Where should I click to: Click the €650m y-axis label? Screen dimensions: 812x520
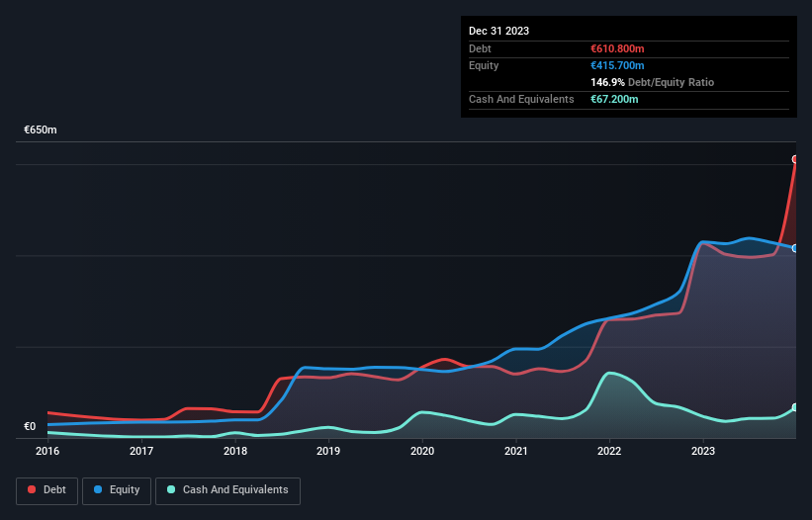(x=41, y=130)
